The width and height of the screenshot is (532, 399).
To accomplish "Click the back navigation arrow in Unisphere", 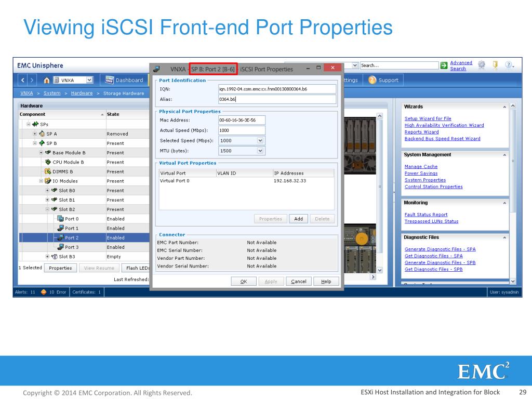I will pyautogui.click(x=23, y=80).
